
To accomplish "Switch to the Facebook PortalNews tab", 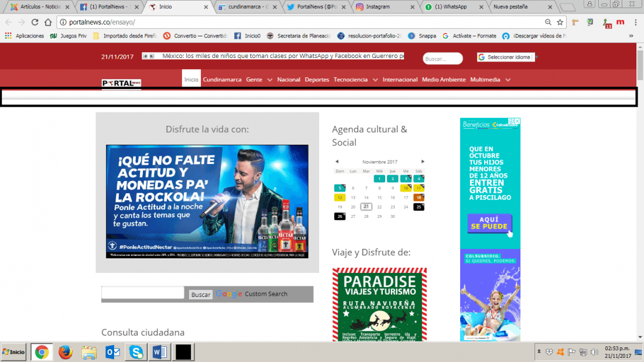I will 109,7.
